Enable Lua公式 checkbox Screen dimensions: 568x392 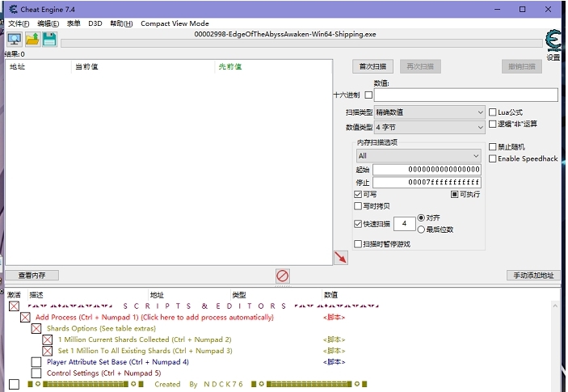pyautogui.click(x=493, y=112)
